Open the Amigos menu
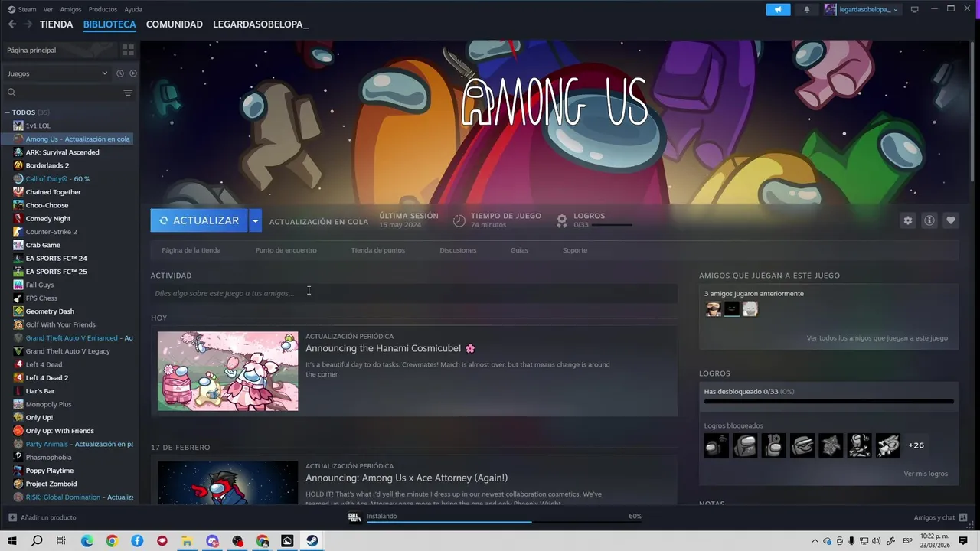 point(70,9)
